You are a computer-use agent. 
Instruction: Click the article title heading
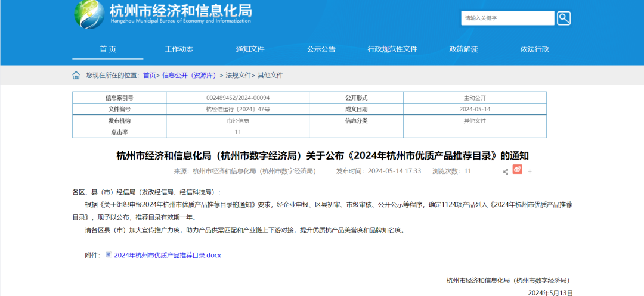[322, 156]
